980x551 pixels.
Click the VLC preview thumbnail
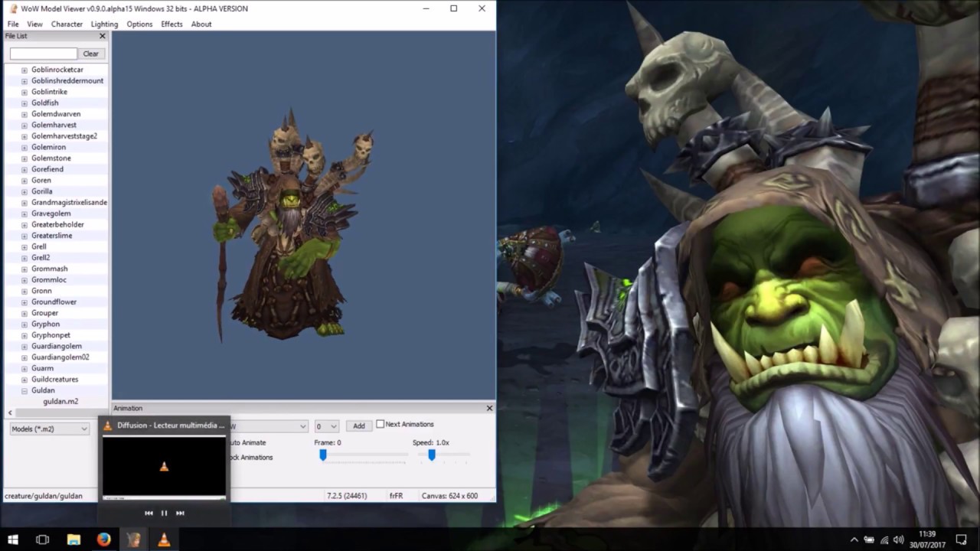(x=164, y=467)
